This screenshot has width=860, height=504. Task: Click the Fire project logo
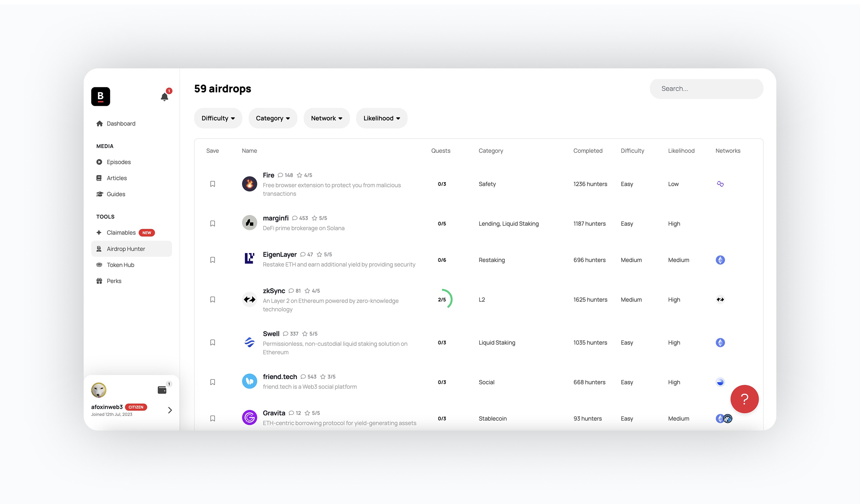tap(250, 184)
